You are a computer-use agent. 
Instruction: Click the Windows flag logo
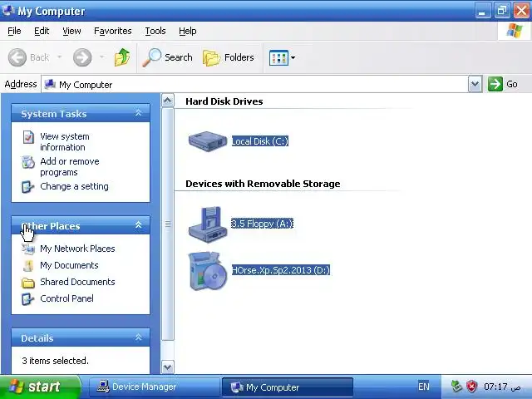pos(515,31)
